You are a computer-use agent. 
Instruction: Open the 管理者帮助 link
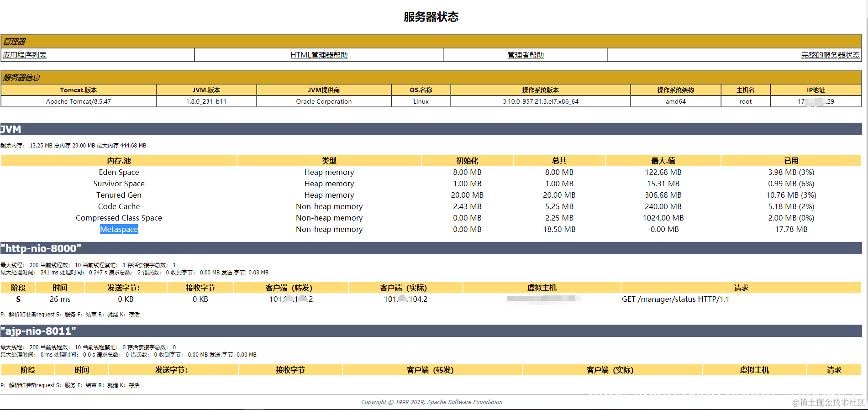click(526, 55)
